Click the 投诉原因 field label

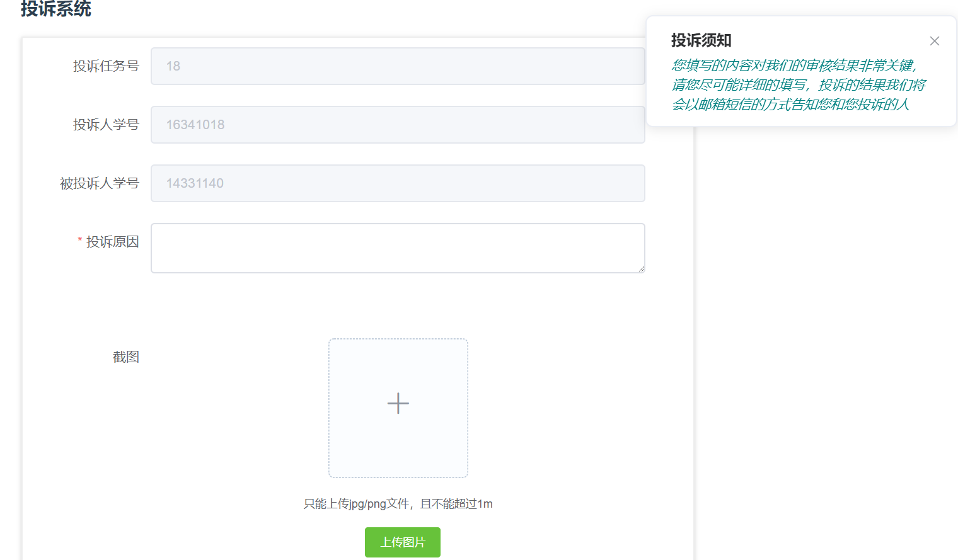(112, 242)
